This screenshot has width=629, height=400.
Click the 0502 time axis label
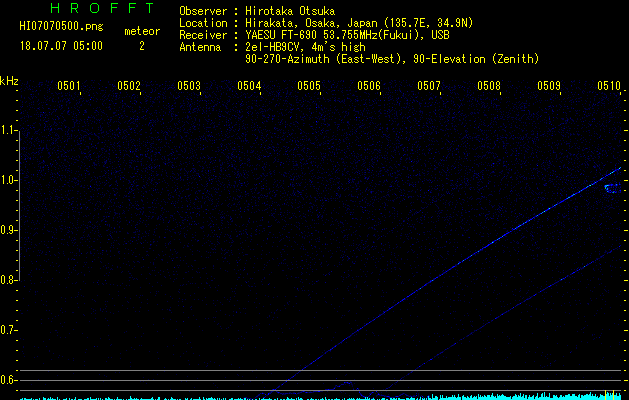pyautogui.click(x=129, y=86)
